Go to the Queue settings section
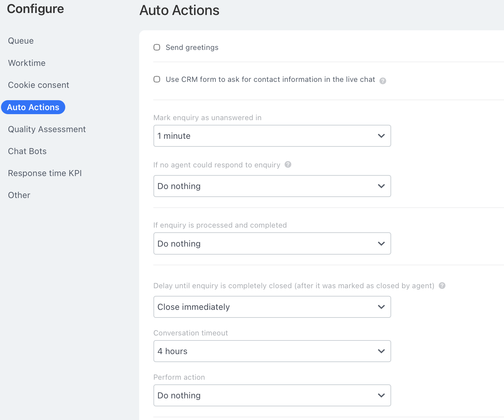504x420 pixels. coord(21,41)
